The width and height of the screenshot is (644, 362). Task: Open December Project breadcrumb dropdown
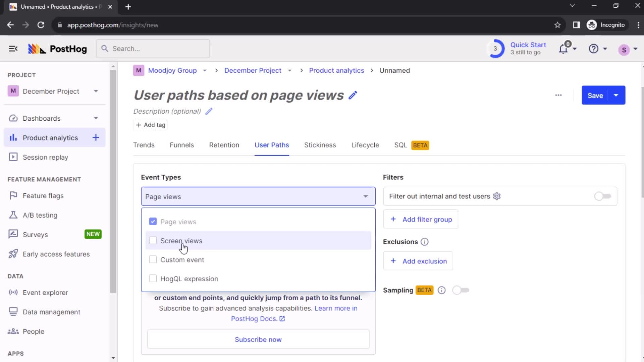pyautogui.click(x=290, y=71)
